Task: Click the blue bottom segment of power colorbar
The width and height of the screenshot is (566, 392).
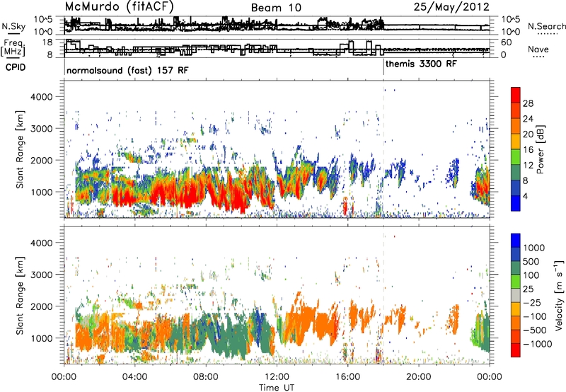Action: tap(516, 203)
